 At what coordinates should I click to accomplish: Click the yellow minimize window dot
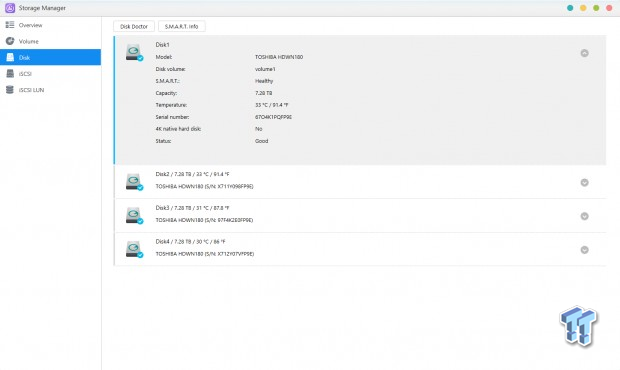click(583, 8)
